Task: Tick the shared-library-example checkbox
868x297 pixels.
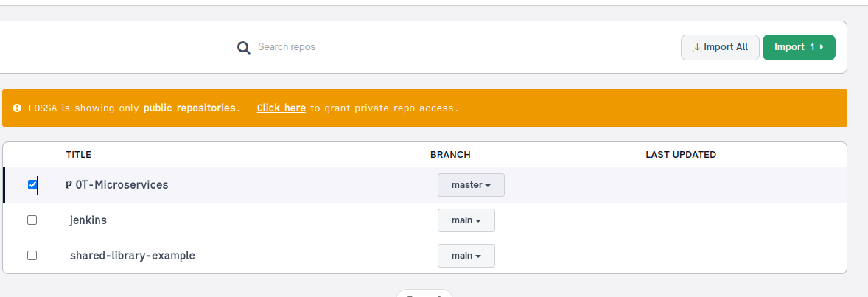Action: tap(32, 255)
